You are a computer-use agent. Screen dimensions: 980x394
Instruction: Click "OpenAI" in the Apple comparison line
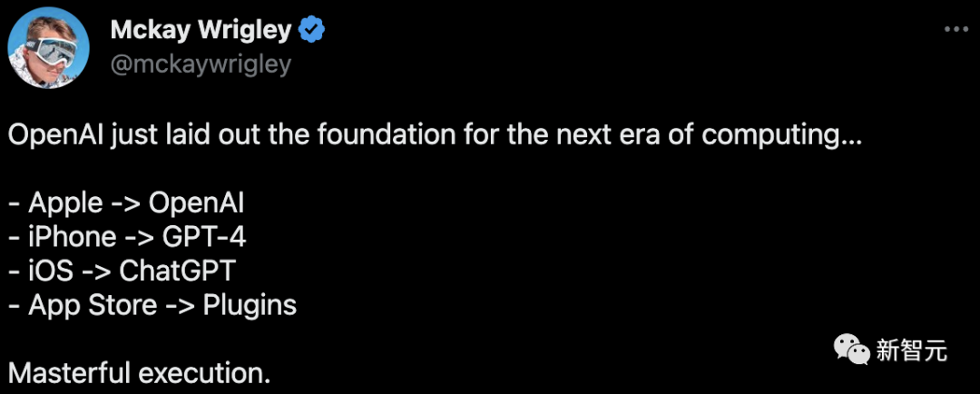196,202
